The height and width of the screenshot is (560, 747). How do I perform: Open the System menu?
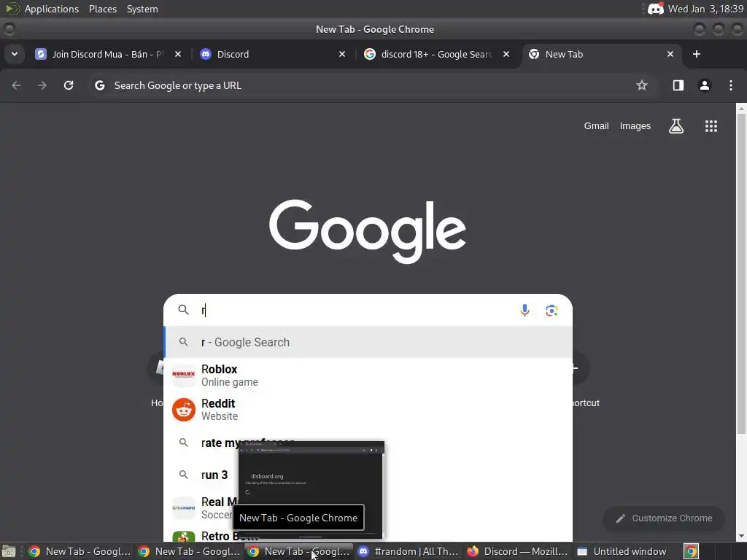coord(142,9)
